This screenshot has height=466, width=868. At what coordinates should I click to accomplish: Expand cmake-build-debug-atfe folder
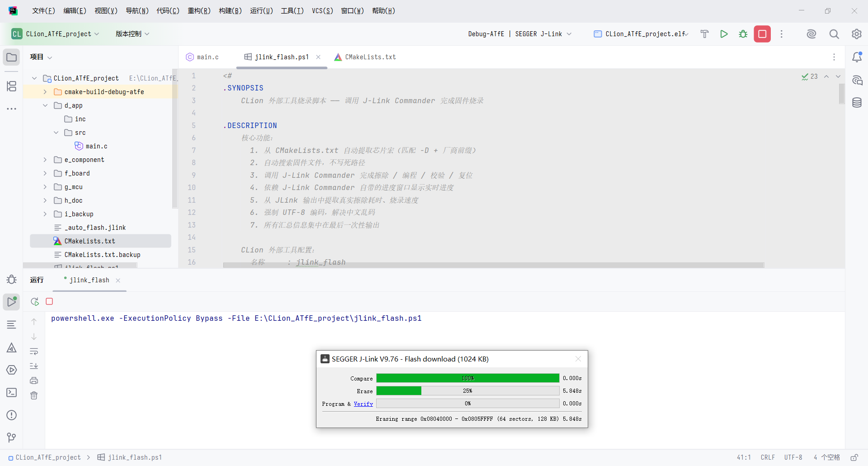45,92
